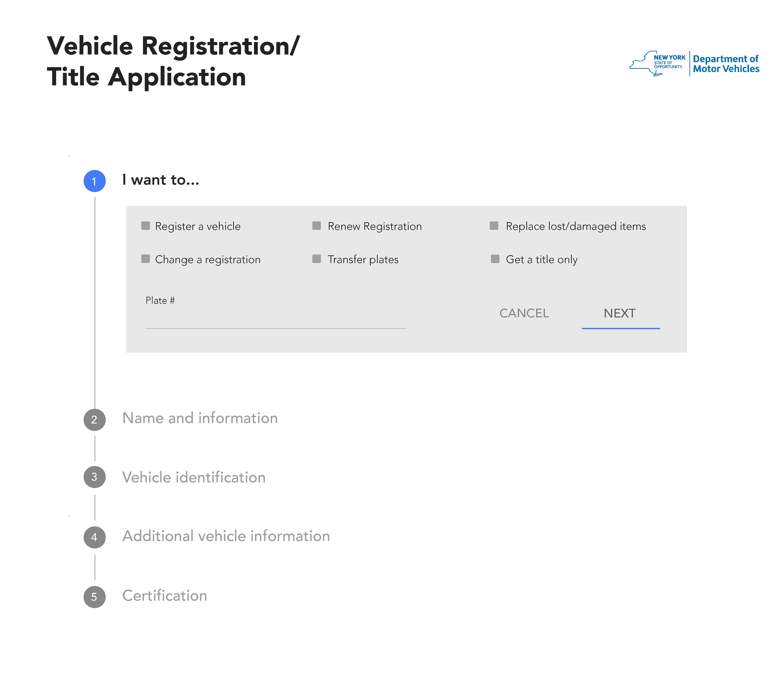
Task: Check the Renew Registration box
Action: click(317, 226)
